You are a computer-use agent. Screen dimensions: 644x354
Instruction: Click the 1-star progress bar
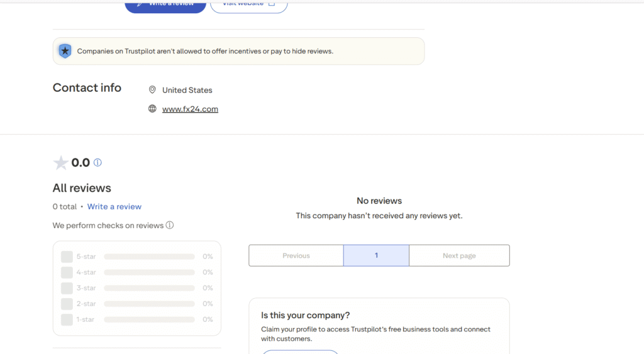[x=149, y=319]
